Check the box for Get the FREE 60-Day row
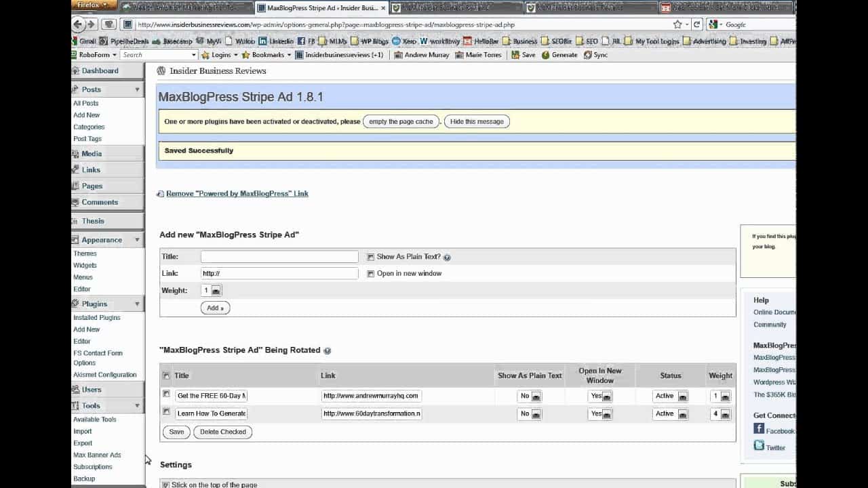 point(166,394)
